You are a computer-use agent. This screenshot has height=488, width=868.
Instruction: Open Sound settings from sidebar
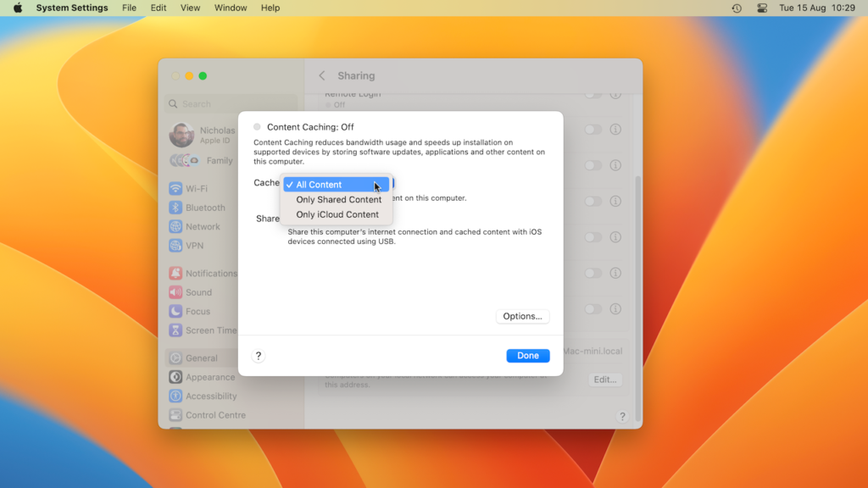click(x=198, y=292)
